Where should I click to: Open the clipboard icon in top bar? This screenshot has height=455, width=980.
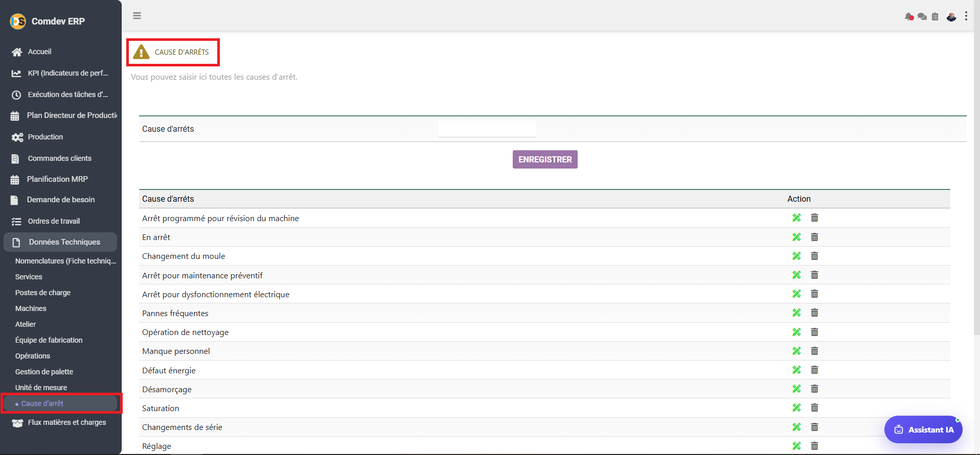point(935,16)
